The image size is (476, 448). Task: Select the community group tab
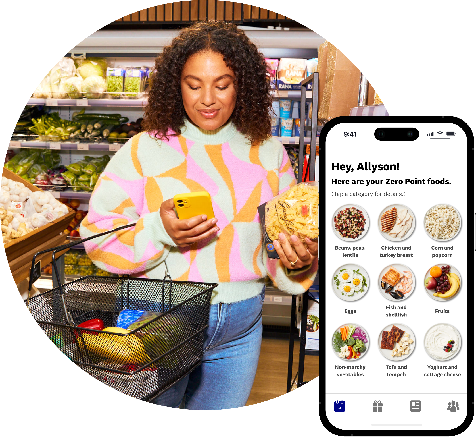452,407
